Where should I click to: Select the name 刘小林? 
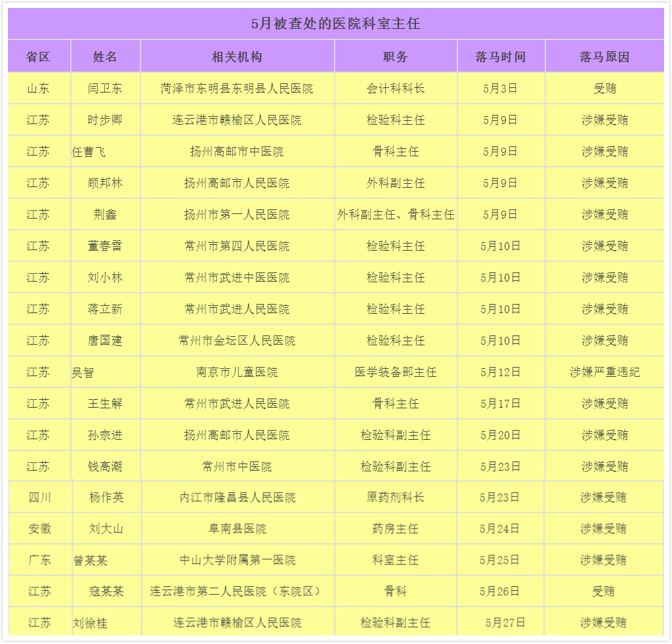pos(105,278)
